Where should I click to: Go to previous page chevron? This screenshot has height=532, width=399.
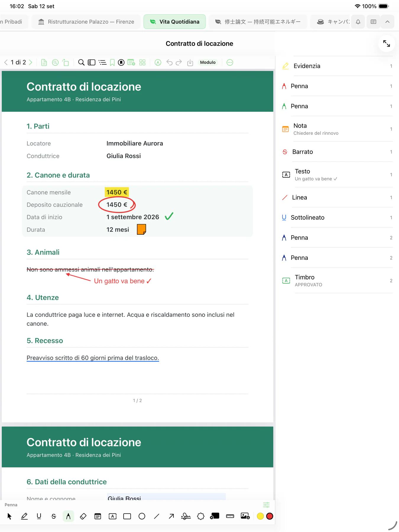coord(6,62)
